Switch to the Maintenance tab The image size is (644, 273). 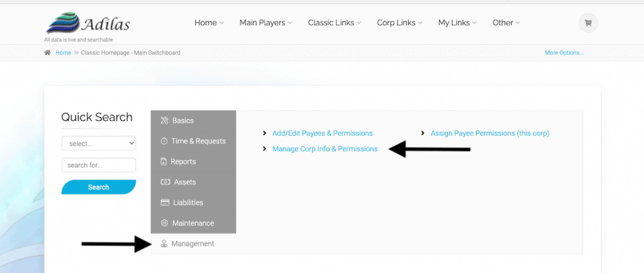194,223
